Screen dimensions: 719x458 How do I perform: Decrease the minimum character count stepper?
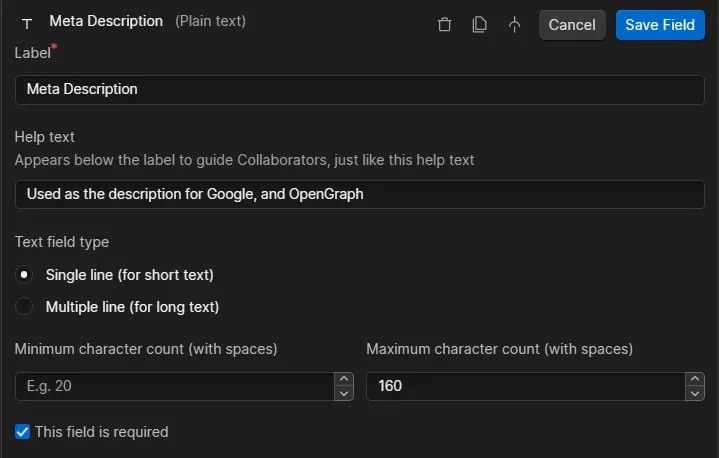(x=344, y=393)
